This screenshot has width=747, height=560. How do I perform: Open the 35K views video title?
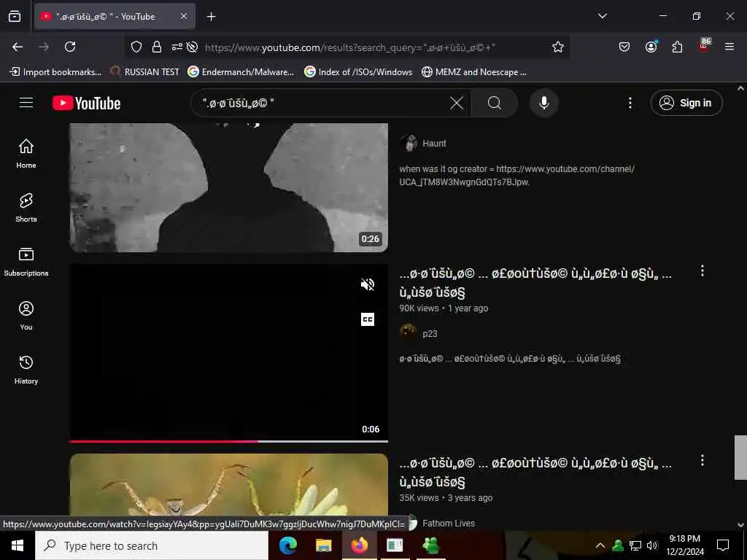(x=535, y=472)
